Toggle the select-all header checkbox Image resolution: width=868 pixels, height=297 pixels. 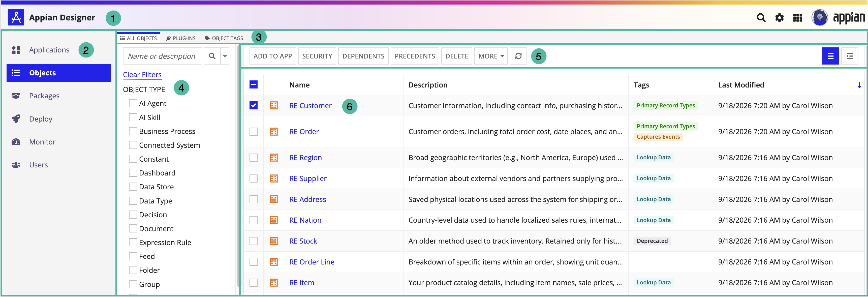tap(253, 85)
